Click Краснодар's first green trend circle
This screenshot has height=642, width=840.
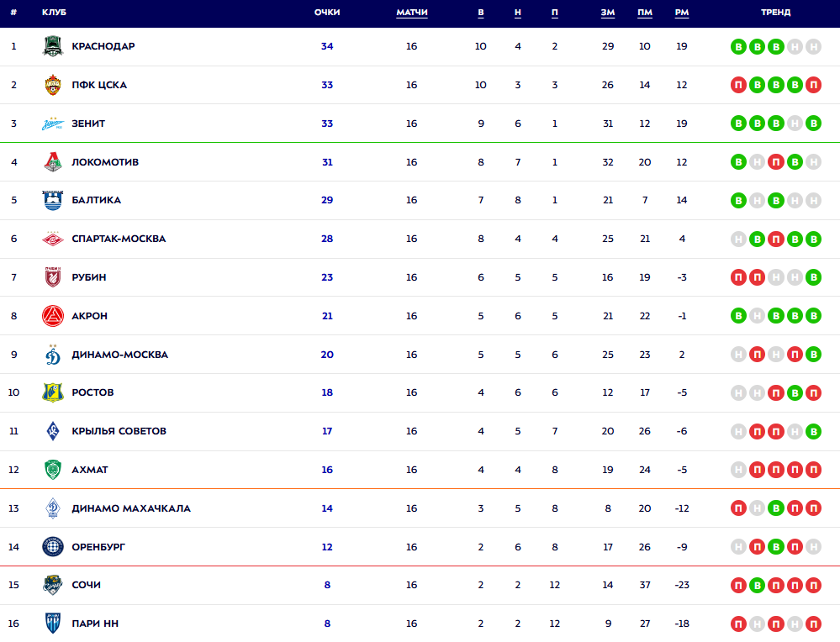pyautogui.click(x=738, y=47)
